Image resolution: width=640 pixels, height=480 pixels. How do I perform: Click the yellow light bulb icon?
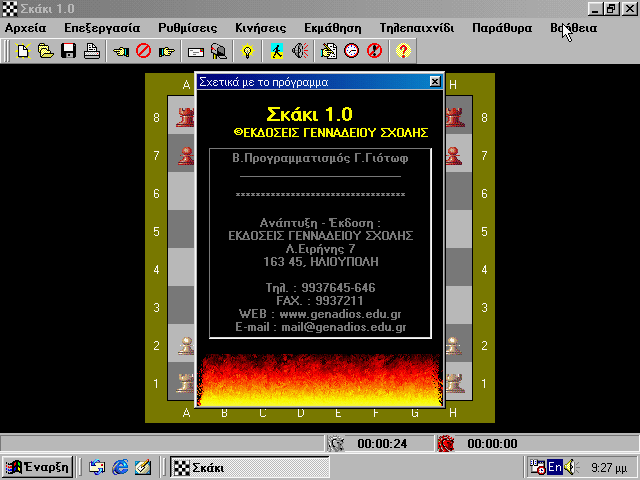(247, 51)
